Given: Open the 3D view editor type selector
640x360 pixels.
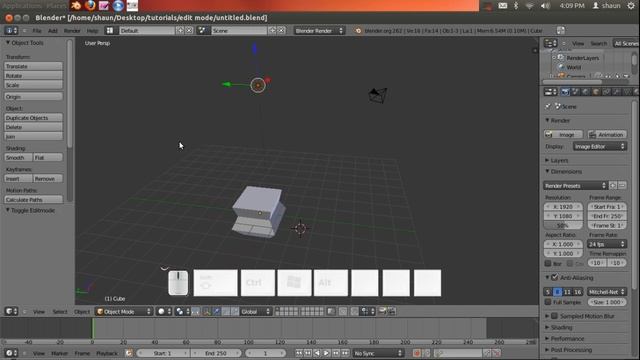Looking at the screenshot, I should (11, 311).
